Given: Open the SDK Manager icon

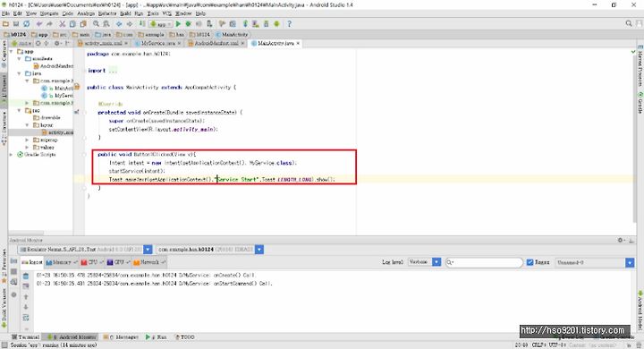Looking at the screenshot, I should [x=266, y=24].
